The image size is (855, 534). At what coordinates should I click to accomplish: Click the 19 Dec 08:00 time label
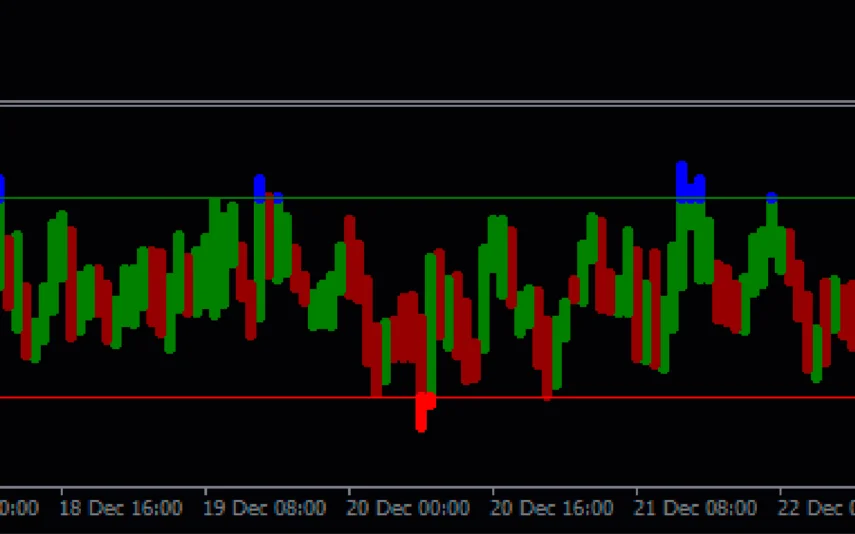(x=264, y=509)
